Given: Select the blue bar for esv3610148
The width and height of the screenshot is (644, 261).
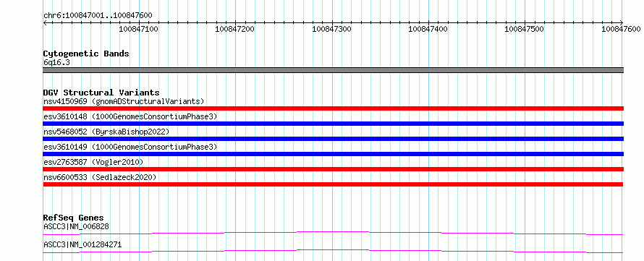Looking at the screenshot, I should [333, 124].
